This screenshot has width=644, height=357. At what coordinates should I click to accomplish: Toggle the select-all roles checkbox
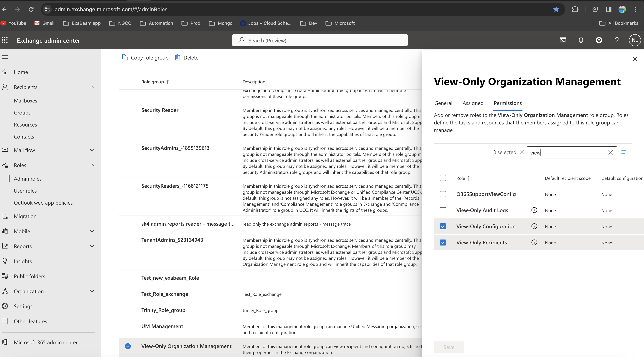(x=443, y=178)
